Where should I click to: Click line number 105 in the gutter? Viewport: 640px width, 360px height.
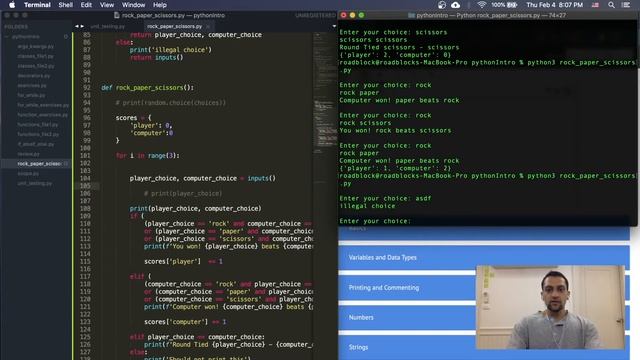click(86, 186)
